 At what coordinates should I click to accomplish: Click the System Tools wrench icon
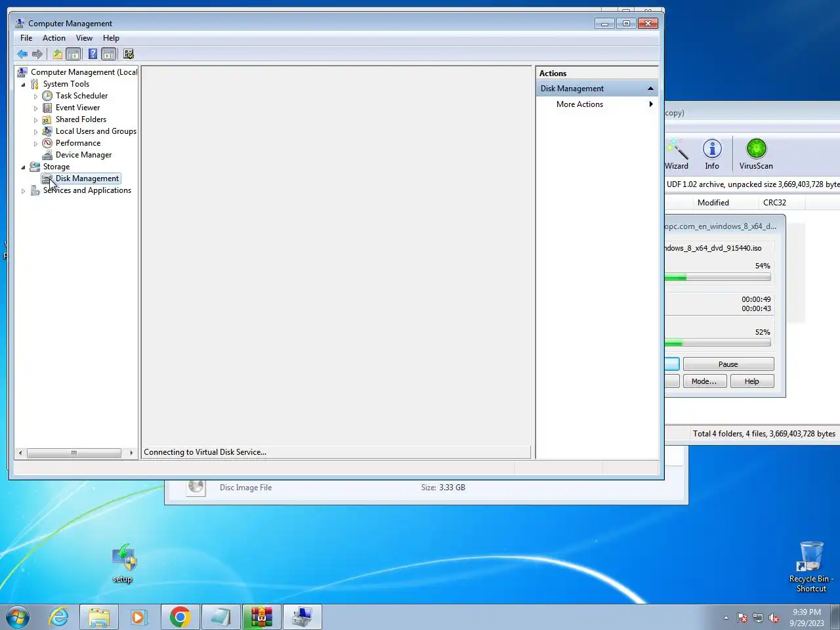[x=35, y=84]
